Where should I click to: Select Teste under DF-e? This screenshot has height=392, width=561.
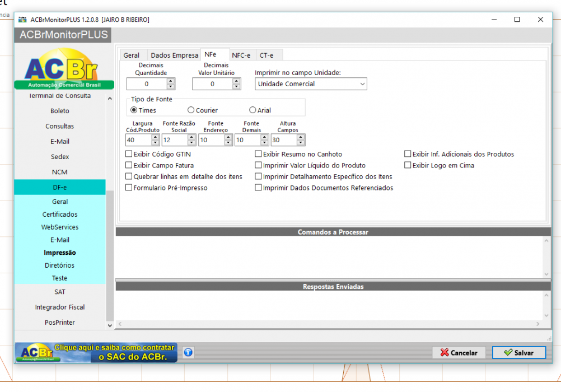(60, 278)
